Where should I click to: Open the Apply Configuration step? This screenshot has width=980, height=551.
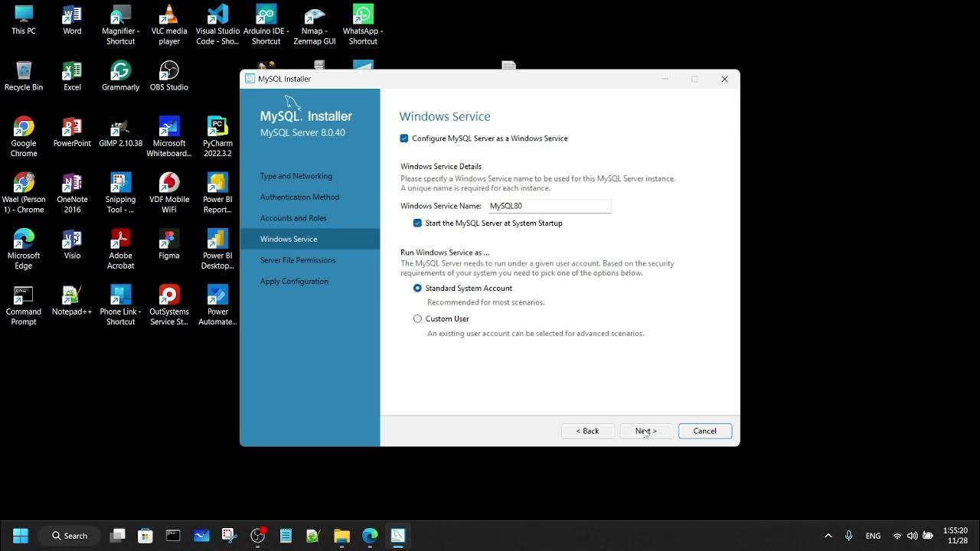[x=294, y=282]
